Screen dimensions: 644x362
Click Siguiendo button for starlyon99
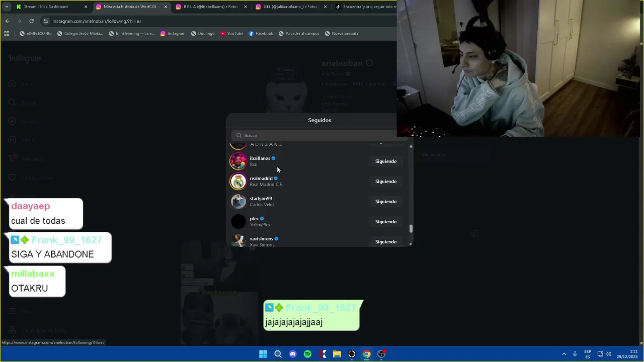click(x=386, y=202)
